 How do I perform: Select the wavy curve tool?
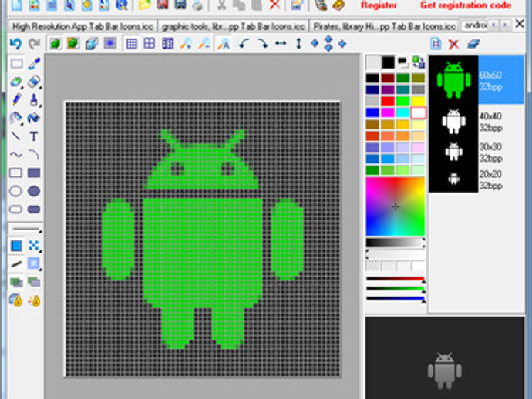pyautogui.click(x=16, y=155)
